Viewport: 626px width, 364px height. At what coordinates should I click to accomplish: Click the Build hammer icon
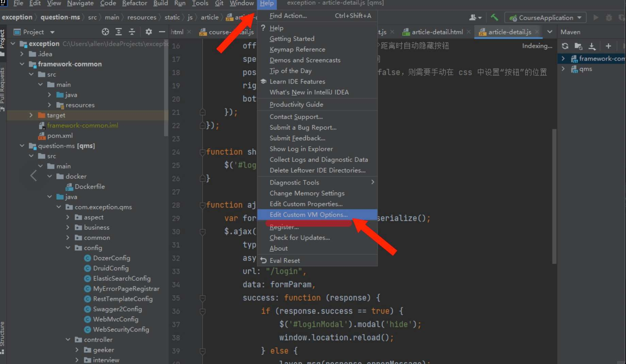tap(494, 17)
